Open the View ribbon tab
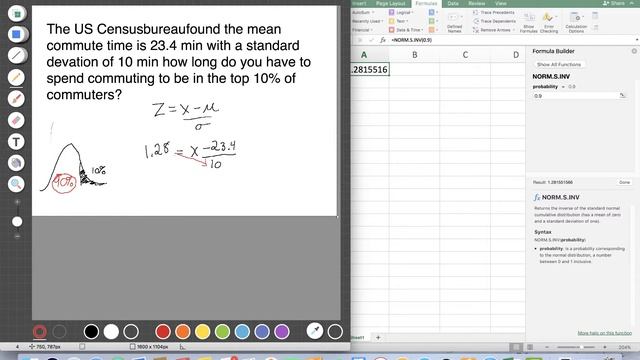Viewport: 640px width, 360px height. [500, 3]
